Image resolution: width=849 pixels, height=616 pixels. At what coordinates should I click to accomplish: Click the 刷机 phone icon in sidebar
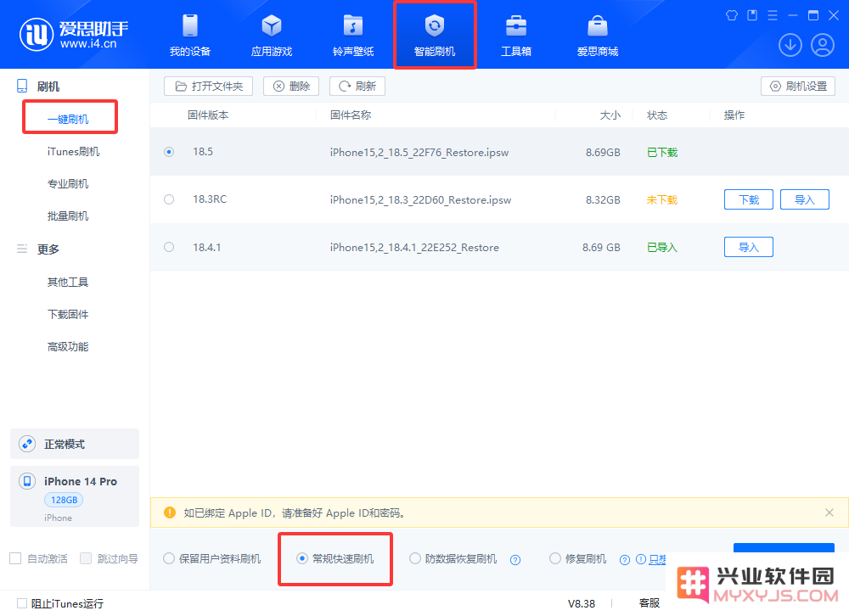[22, 86]
